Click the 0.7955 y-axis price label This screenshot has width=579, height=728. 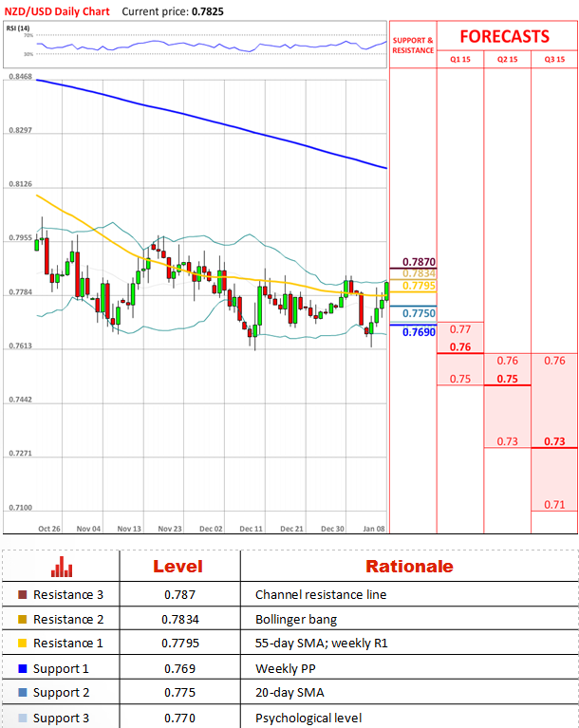click(21, 238)
